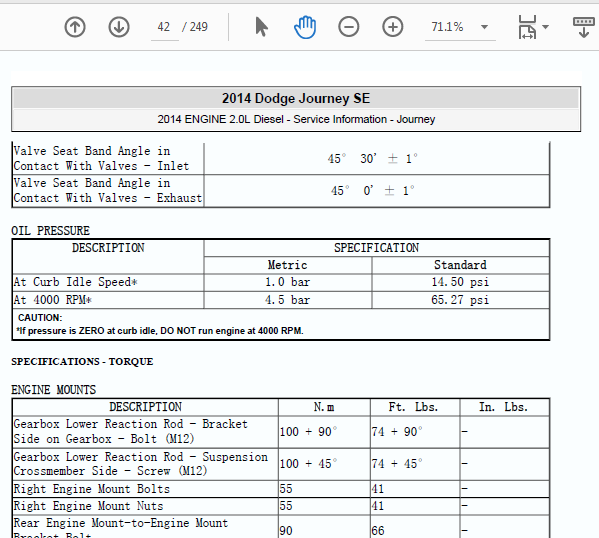Viewport: 599px width, 538px height.
Task: Click the '65.27 psi' cell
Action: (x=460, y=300)
